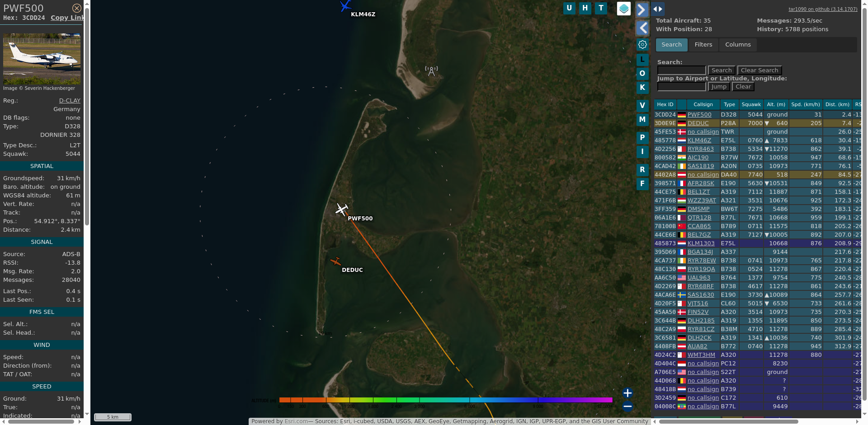Select the RYR8463 callsign row
The width and height of the screenshot is (868, 425).
[x=701, y=149]
